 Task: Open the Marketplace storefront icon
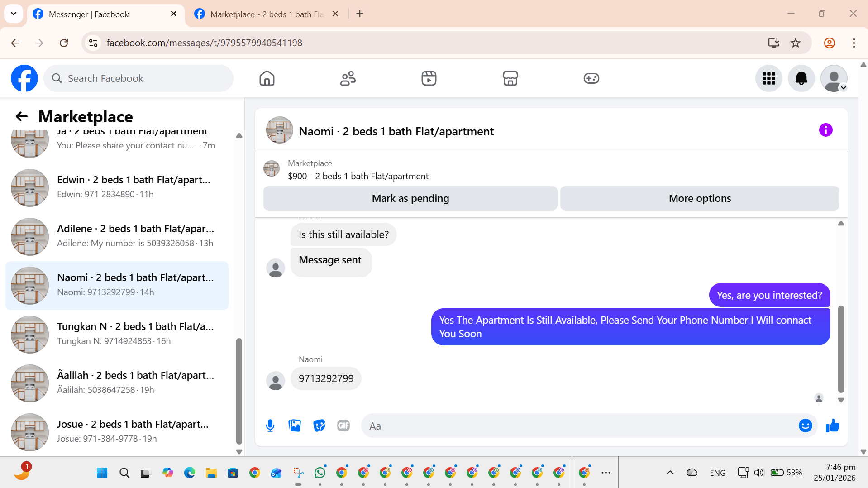click(x=510, y=78)
